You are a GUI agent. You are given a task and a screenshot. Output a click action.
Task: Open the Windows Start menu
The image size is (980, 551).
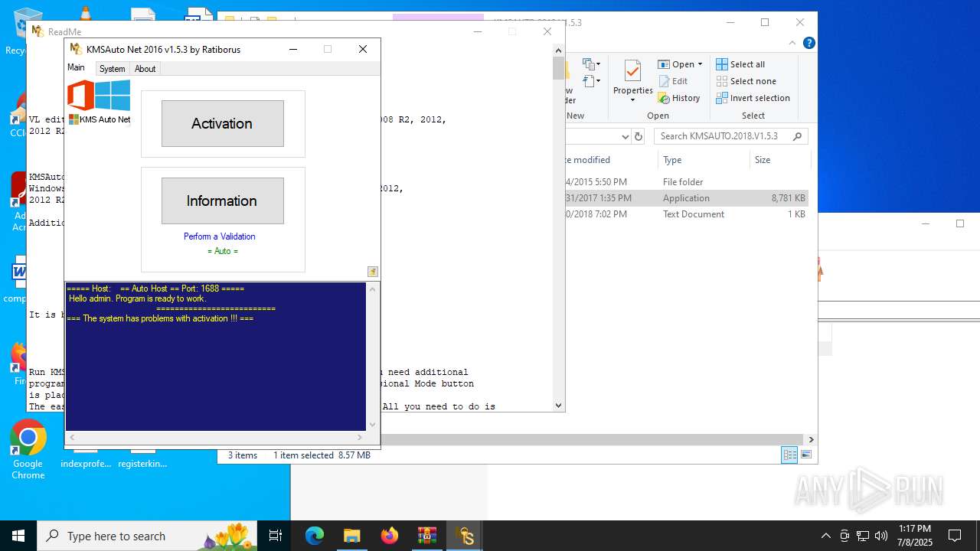(18, 536)
